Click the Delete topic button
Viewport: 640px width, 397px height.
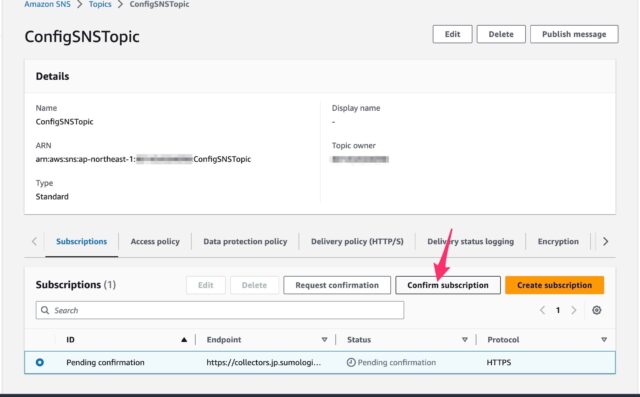pyautogui.click(x=501, y=34)
